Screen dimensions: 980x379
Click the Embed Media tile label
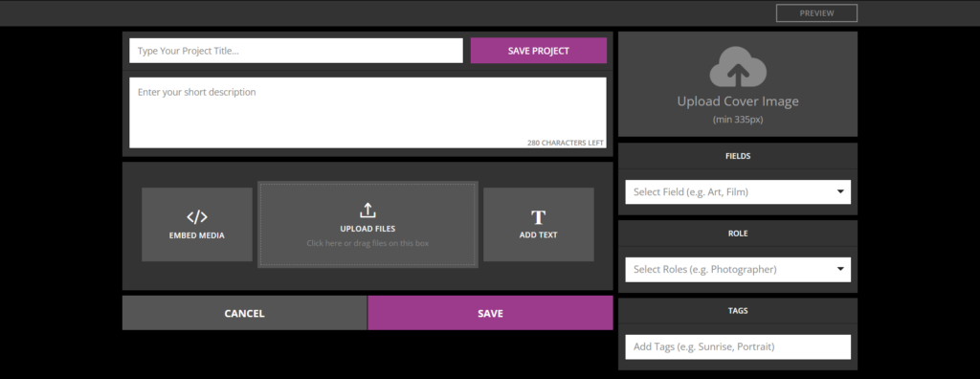click(x=197, y=235)
